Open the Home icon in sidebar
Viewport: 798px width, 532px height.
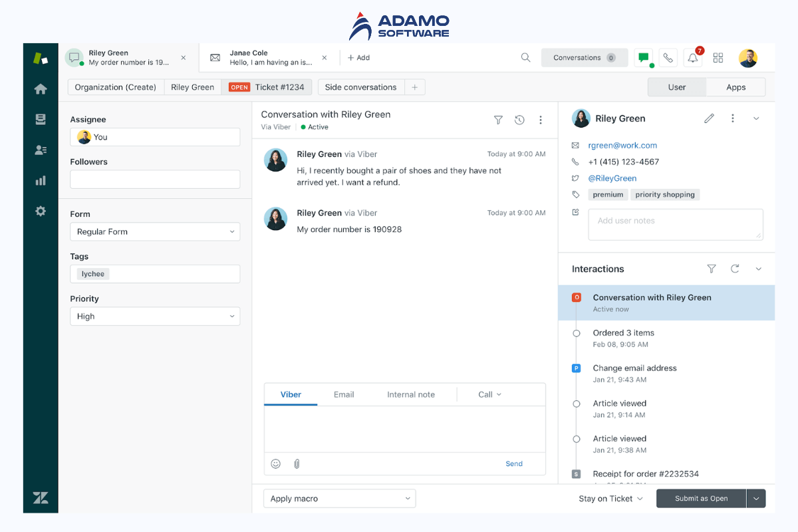41,89
